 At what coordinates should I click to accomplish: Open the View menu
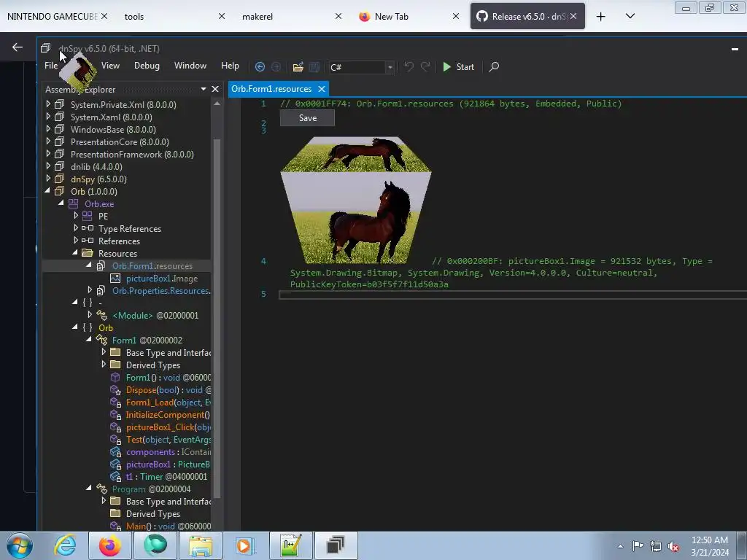click(110, 66)
